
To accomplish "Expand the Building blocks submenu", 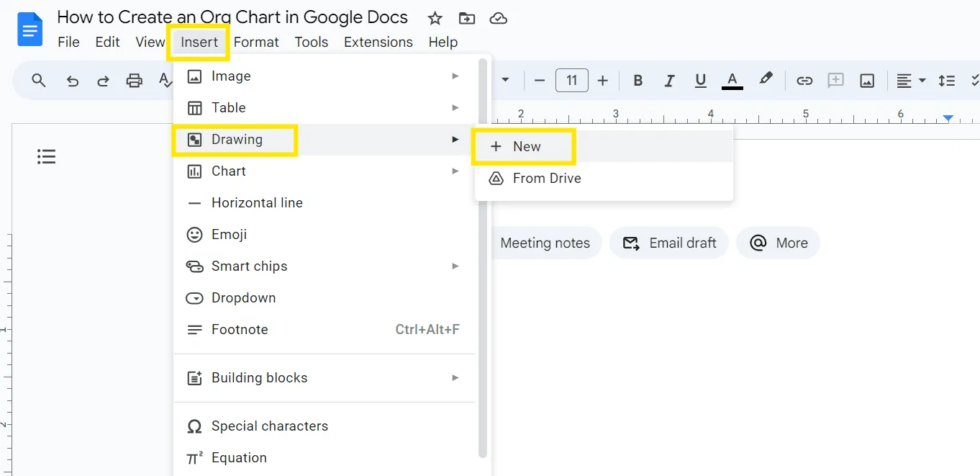I will [325, 378].
